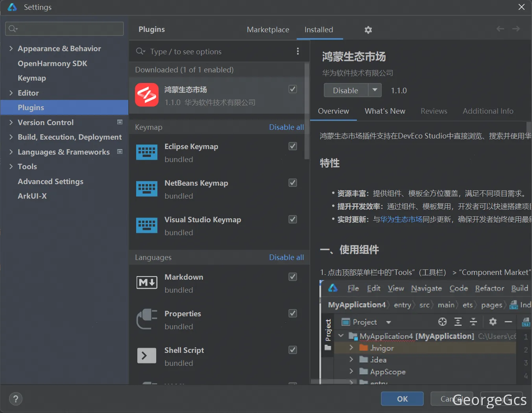Image resolution: width=532 pixels, height=413 pixels.
Task: Open the 华为生态市场 hyperlink
Action: click(x=401, y=219)
